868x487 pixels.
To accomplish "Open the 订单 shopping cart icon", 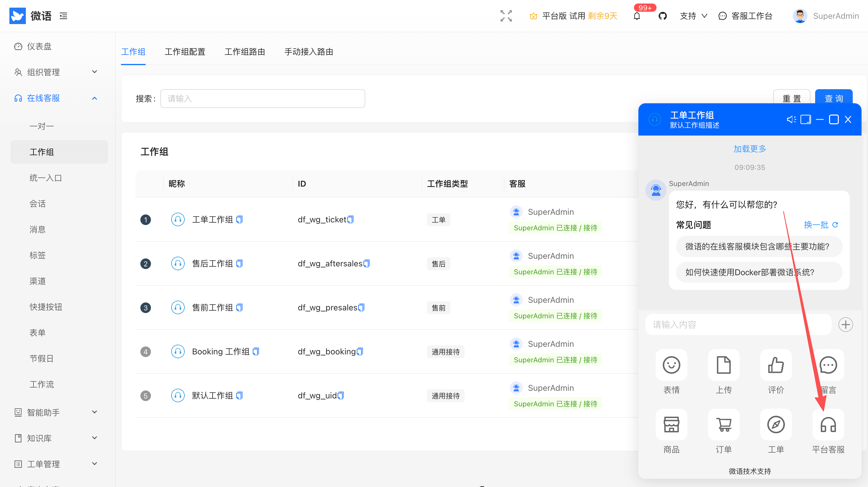I will [723, 425].
